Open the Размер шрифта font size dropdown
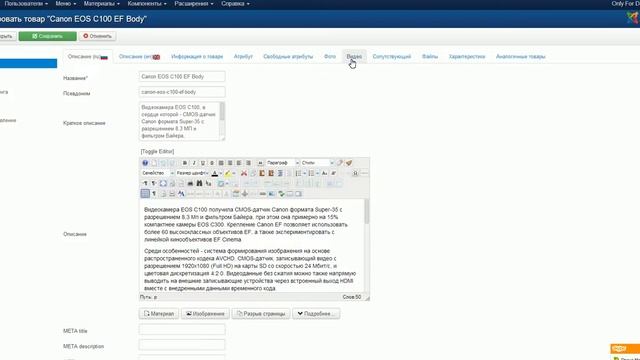640x360 pixels. coord(192,173)
